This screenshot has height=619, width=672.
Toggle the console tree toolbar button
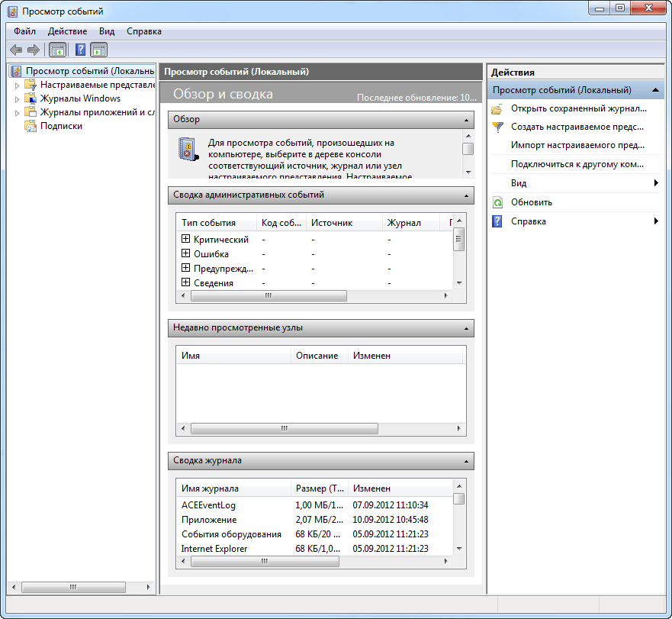(57, 50)
